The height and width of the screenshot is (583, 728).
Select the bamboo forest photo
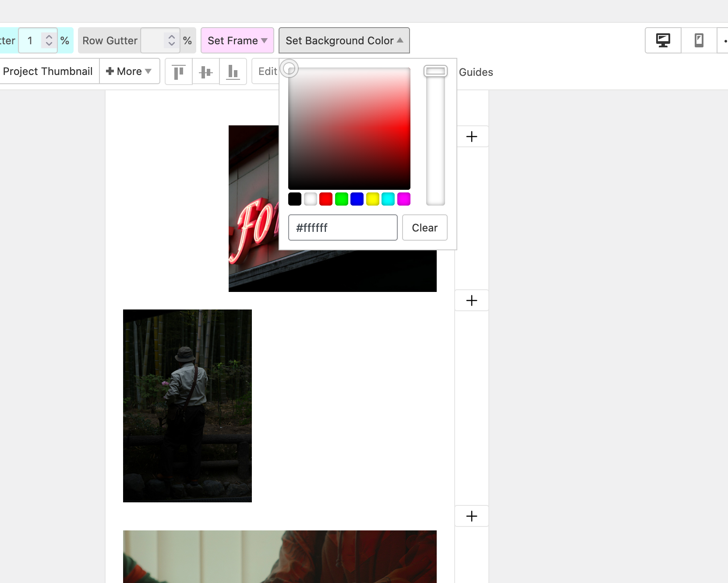coord(187,406)
